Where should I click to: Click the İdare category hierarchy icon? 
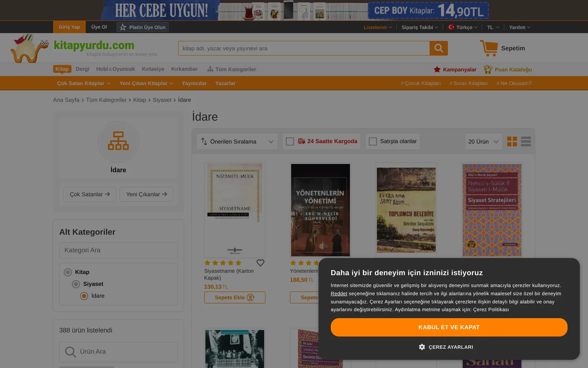118,141
